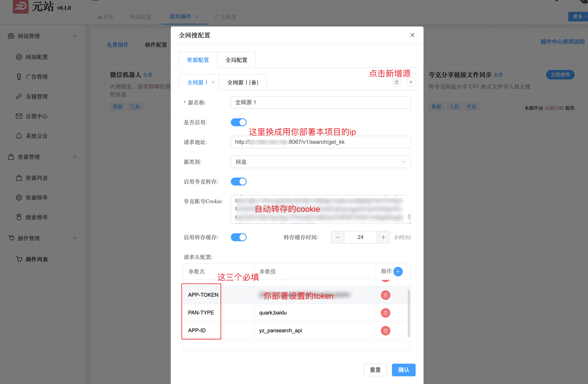The height and width of the screenshot is (384, 588).
Task: Decrease 转存缓存时间 with the minus button
Action: 337,237
